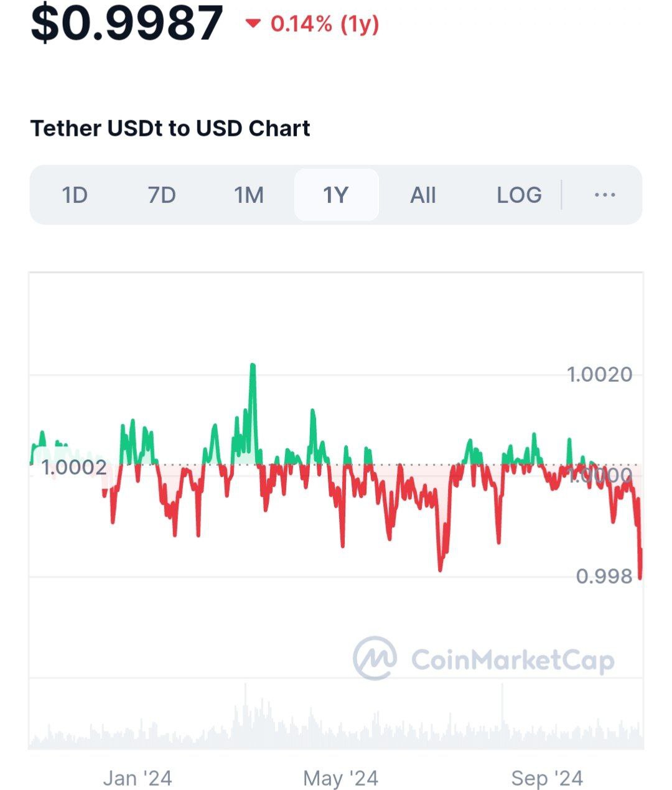Choose the 1M chart range
Screen dimensions: 672x790
click(x=249, y=195)
